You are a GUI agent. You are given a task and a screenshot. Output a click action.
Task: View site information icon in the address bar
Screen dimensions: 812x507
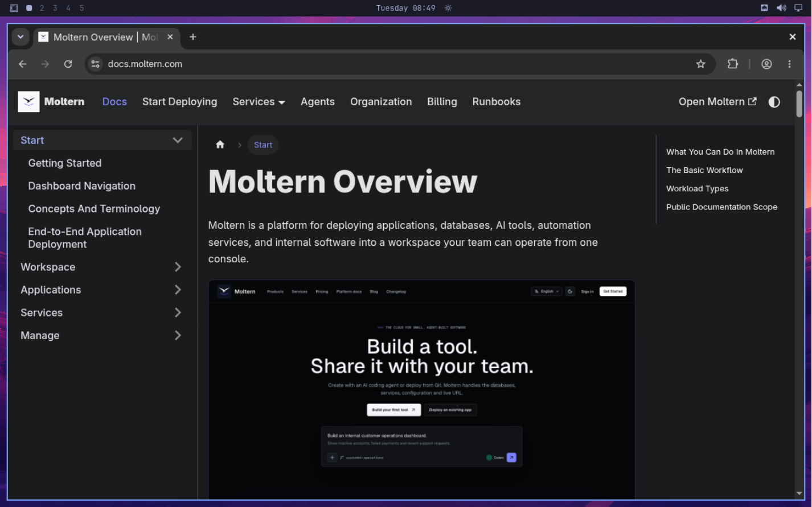pos(96,64)
